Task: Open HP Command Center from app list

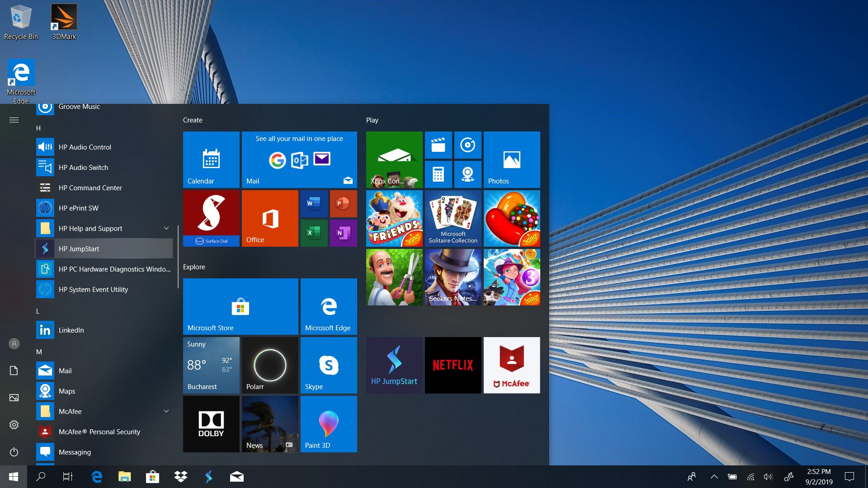Action: click(104, 188)
